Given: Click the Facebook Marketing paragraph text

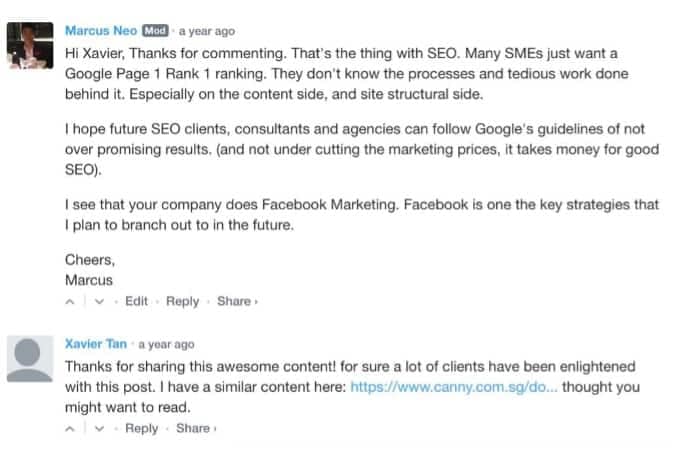Looking at the screenshot, I should coord(350,212).
